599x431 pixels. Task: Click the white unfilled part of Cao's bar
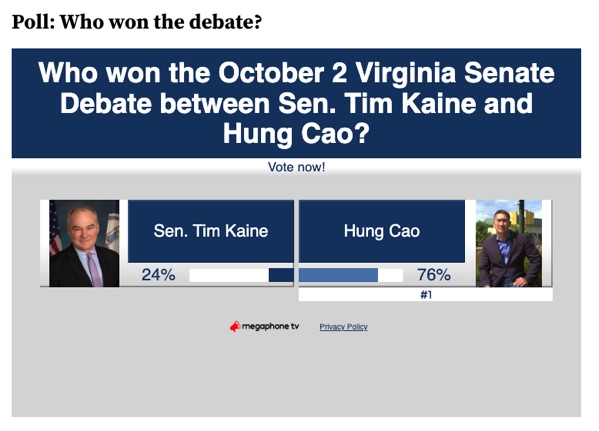pos(390,275)
